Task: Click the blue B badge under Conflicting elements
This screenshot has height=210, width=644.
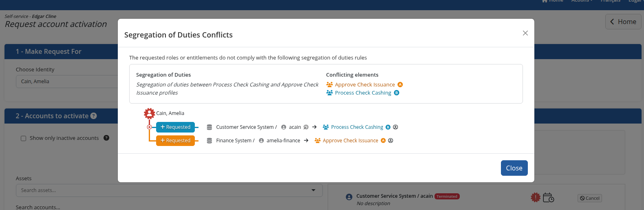Action: point(397,93)
